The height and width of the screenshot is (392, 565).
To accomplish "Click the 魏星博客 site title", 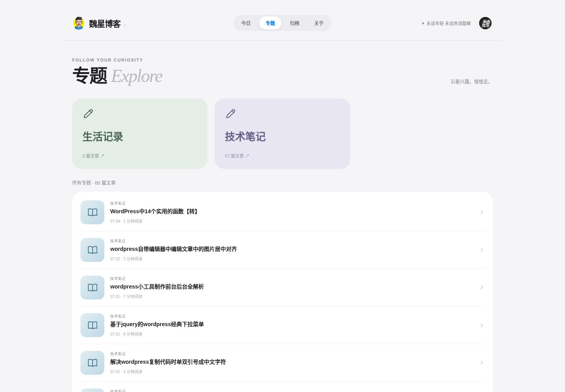I will point(105,24).
